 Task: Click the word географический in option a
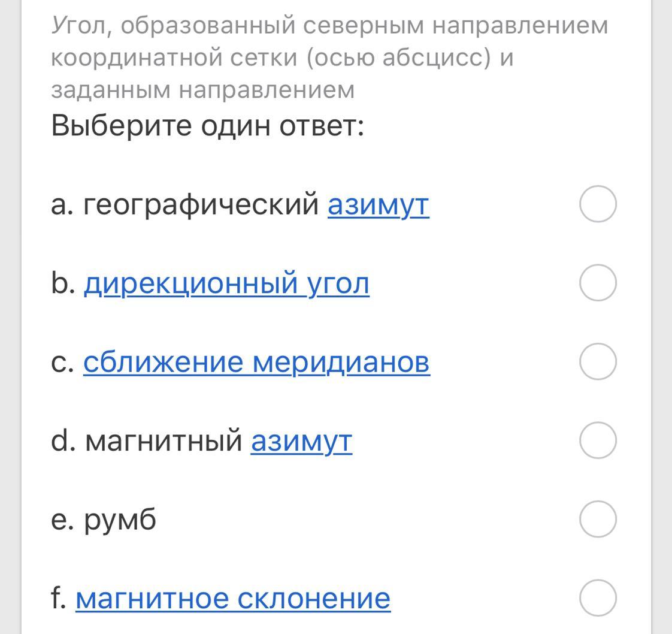[201, 205]
